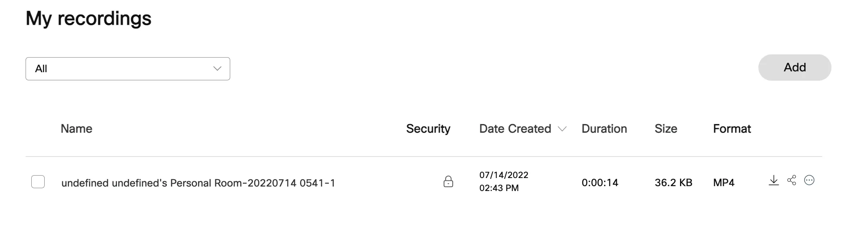Open the Personal Room-20220714 0541-1 recording

click(x=198, y=183)
